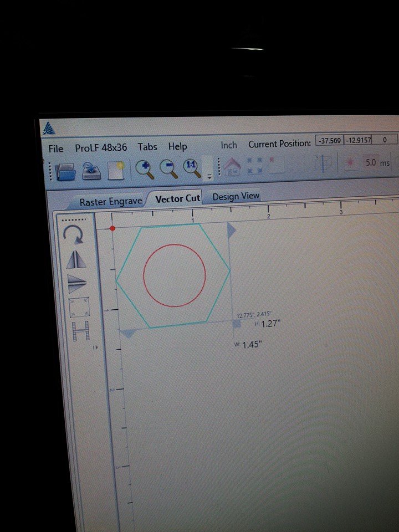Select the Vector Cut tab
399x532 pixels.
(x=177, y=198)
